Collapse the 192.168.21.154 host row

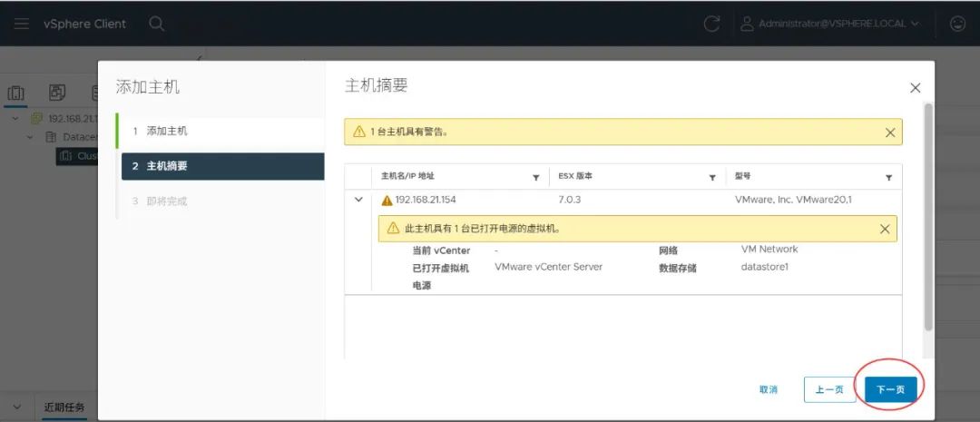(x=358, y=200)
